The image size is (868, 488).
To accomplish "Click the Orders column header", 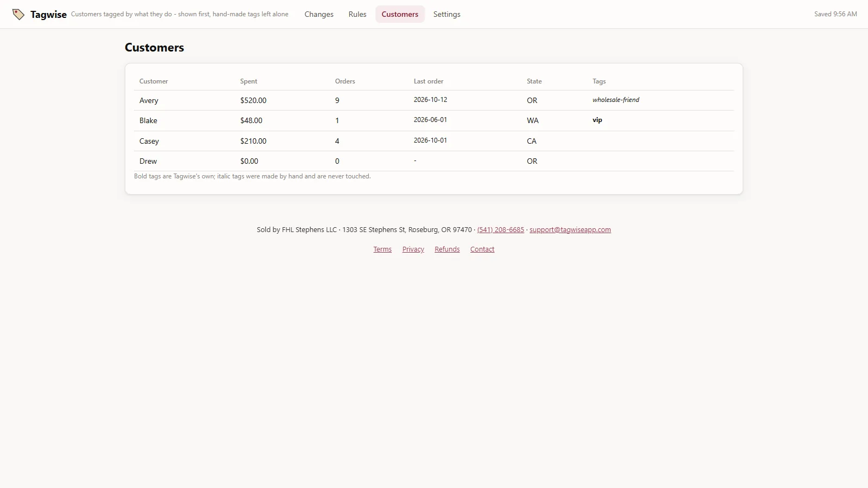I will pos(345,81).
